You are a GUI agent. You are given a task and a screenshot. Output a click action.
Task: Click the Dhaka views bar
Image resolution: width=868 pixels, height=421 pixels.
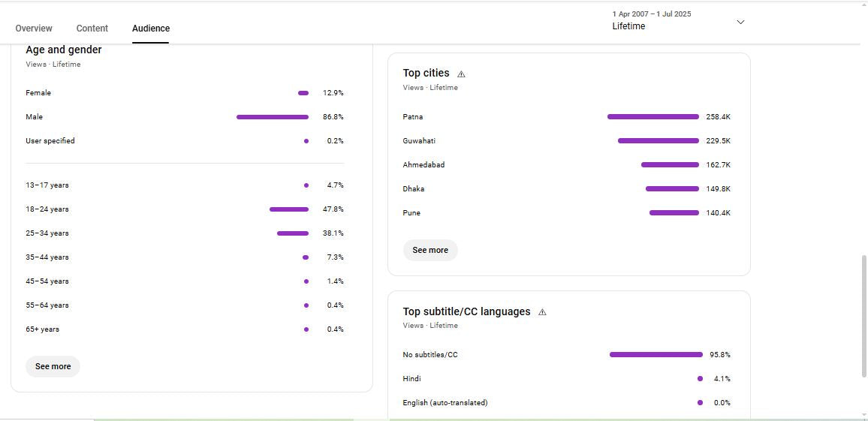click(x=672, y=189)
